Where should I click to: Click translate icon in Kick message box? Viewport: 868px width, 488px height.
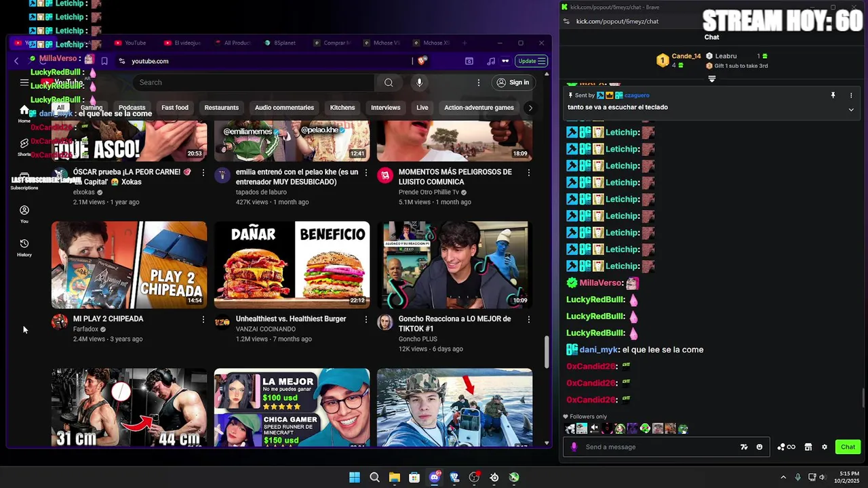pyautogui.click(x=744, y=447)
